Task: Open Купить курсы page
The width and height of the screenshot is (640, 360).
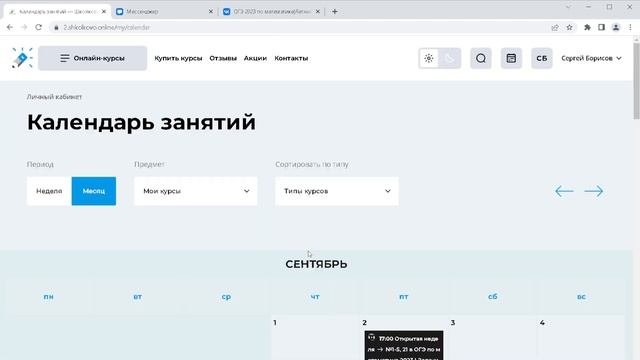Action: pos(178,58)
